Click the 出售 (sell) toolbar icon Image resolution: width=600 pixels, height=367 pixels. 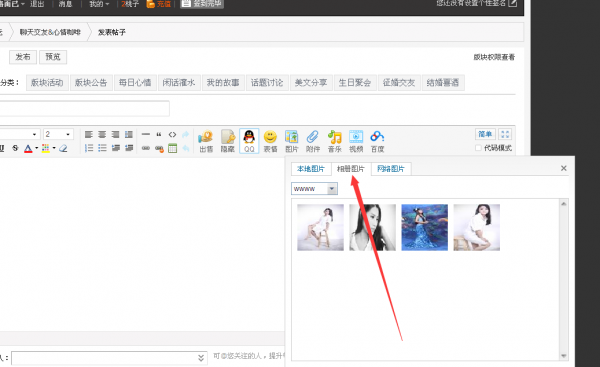(206, 141)
